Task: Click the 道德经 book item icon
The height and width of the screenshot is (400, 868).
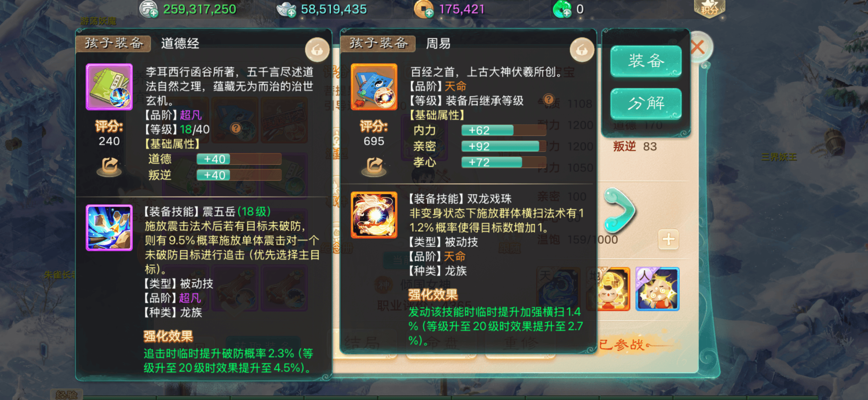Action: (x=109, y=87)
